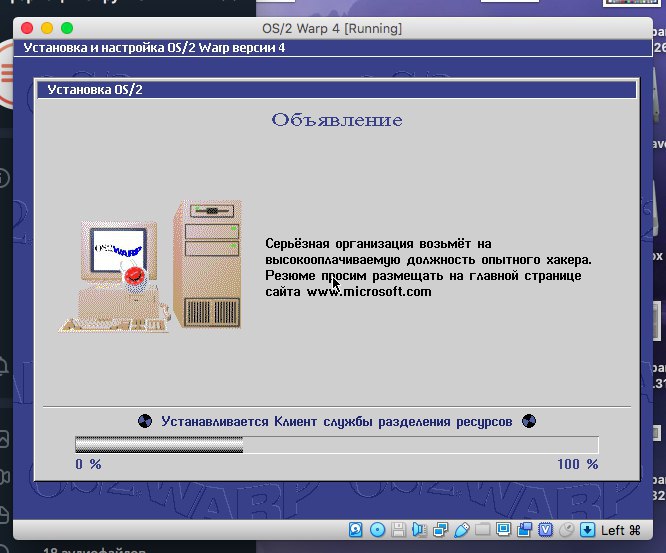Open the USB devices status icon
Image resolution: width=666 pixels, height=553 pixels.
(461, 530)
